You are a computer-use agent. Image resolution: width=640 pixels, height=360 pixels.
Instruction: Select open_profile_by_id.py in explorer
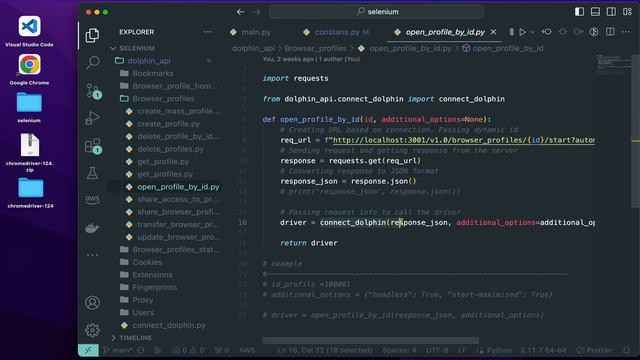pyautogui.click(x=178, y=187)
